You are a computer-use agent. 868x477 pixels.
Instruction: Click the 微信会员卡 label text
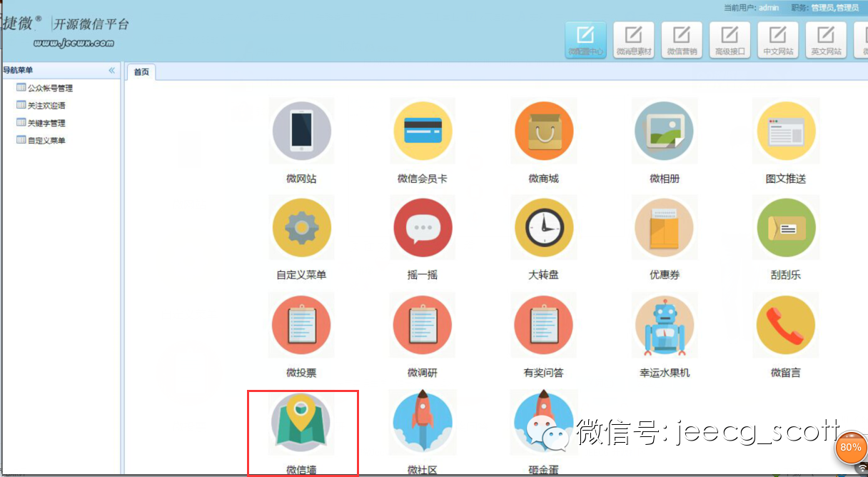[423, 179]
